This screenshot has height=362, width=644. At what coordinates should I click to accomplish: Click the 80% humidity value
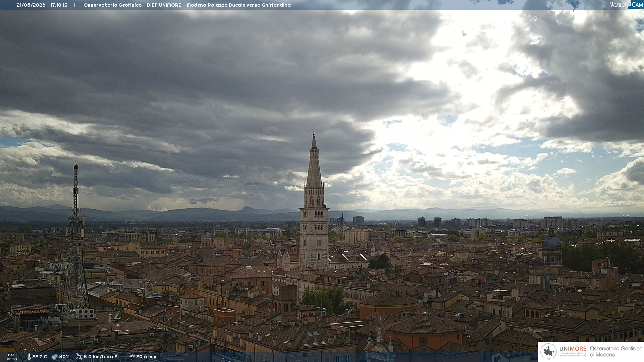tap(64, 357)
